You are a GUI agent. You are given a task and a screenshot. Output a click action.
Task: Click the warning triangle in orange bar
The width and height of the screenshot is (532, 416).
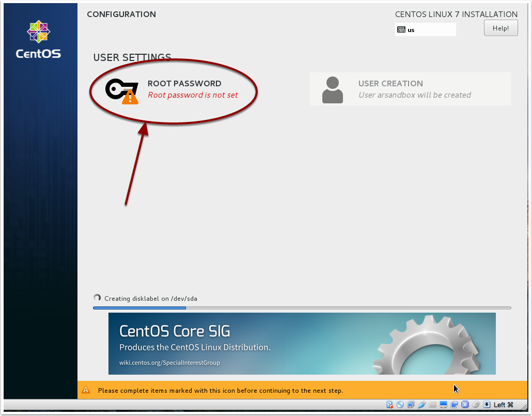point(86,390)
